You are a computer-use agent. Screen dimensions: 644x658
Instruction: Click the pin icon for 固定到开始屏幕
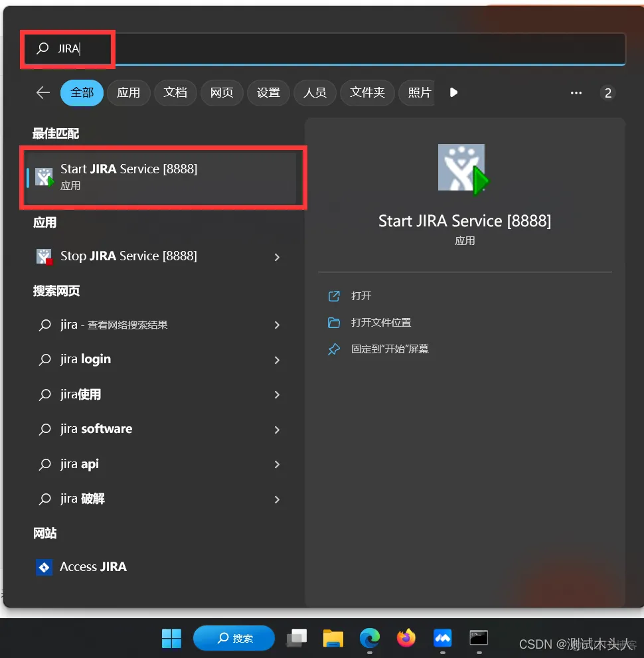point(334,349)
